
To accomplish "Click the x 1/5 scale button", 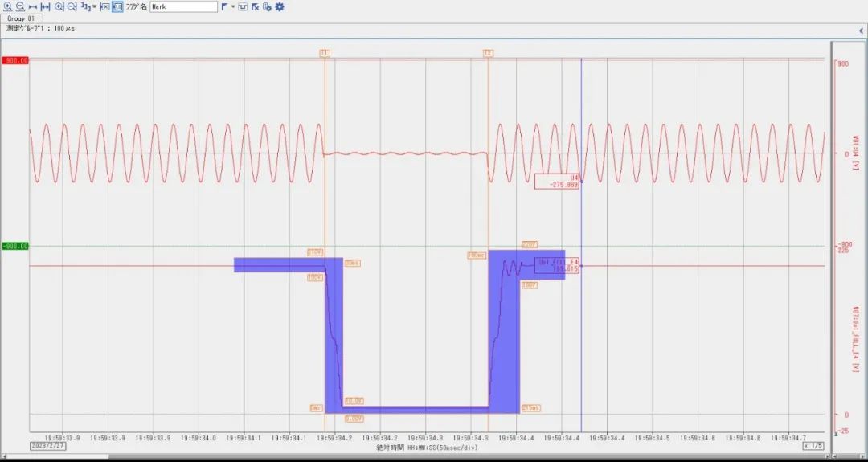I will 813,445.
